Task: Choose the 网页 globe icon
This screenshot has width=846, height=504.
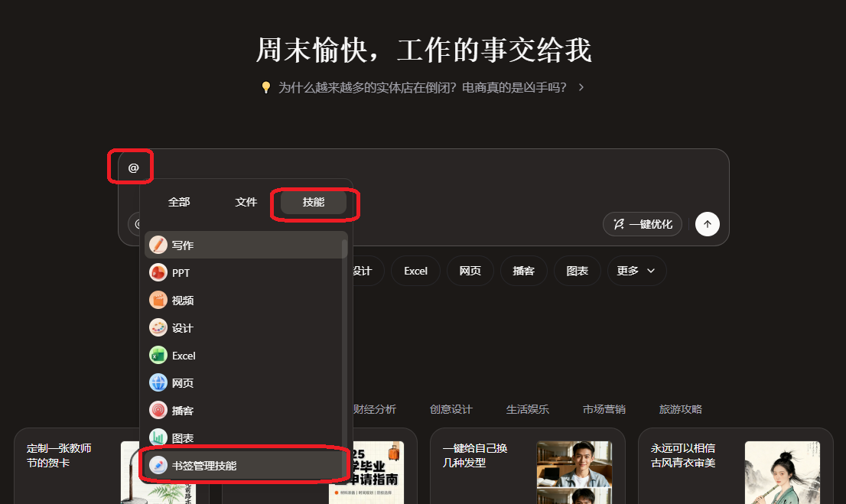Action: (158, 383)
